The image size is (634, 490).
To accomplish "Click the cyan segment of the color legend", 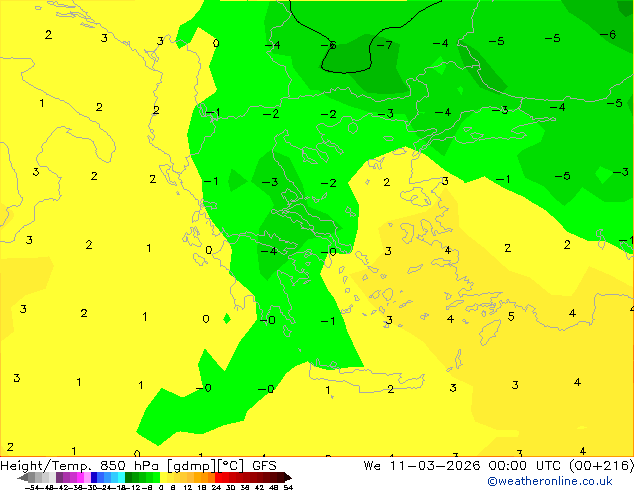I will point(121,477).
